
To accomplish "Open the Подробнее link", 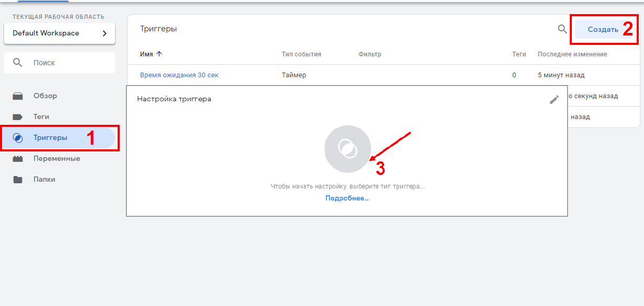I will tap(347, 198).
